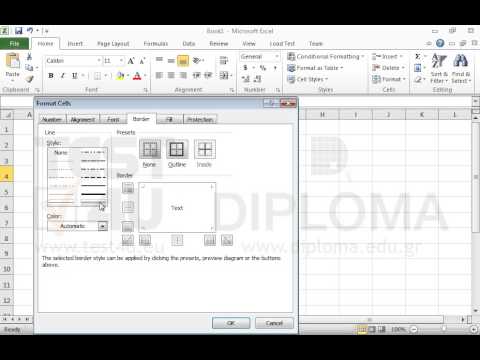Open the Insert cells dropdown

pyautogui.click(x=388, y=57)
